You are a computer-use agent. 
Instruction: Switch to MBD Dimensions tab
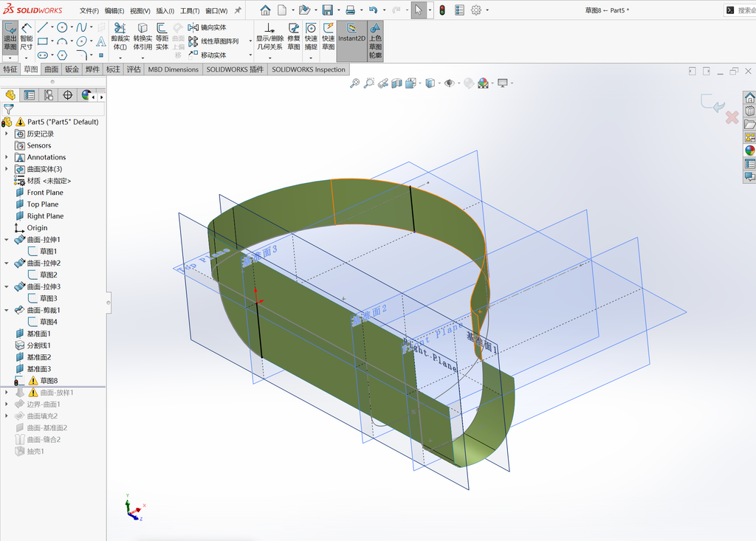tap(173, 69)
